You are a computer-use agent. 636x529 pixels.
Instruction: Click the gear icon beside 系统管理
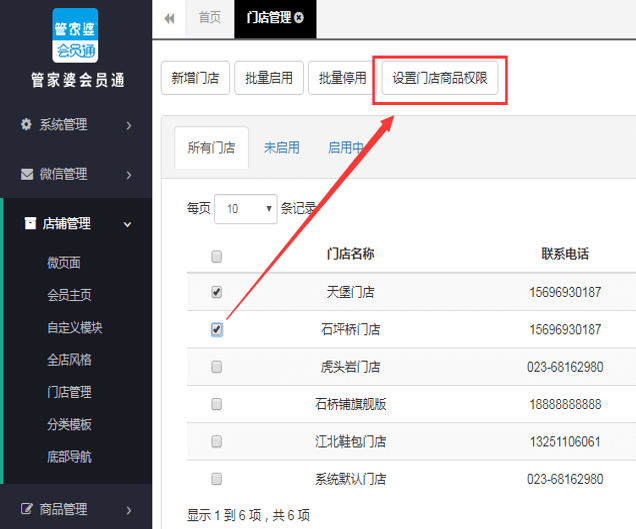point(26,125)
